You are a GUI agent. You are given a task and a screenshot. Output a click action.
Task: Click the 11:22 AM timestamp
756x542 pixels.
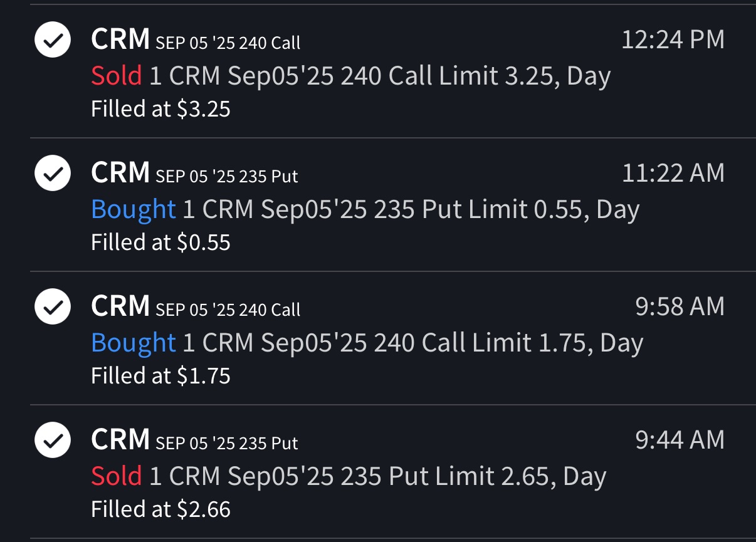coord(673,173)
